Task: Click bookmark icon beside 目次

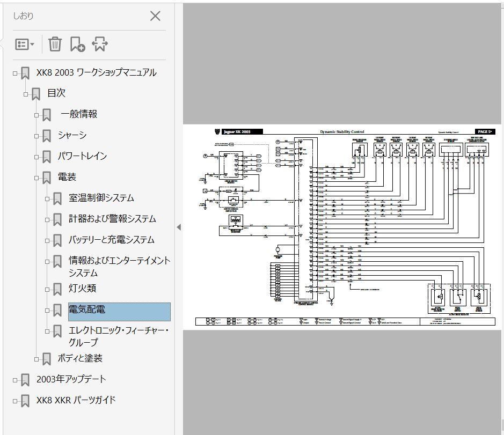Action: click(x=36, y=94)
